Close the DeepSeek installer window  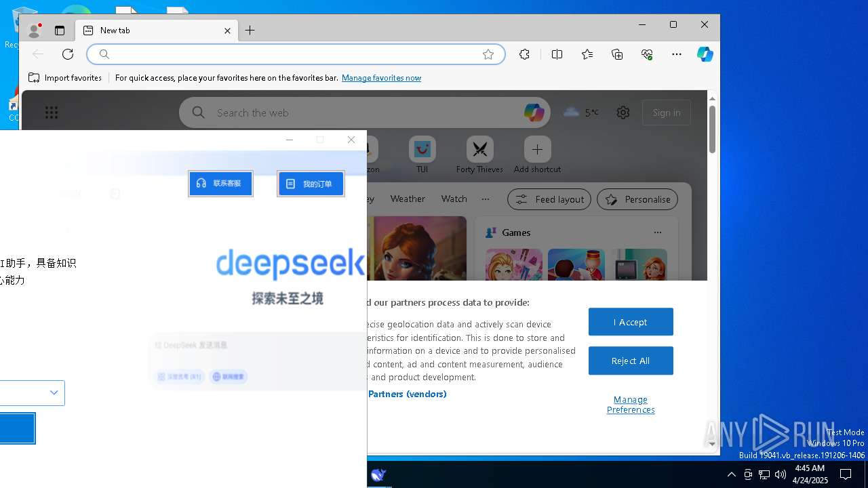coord(351,140)
